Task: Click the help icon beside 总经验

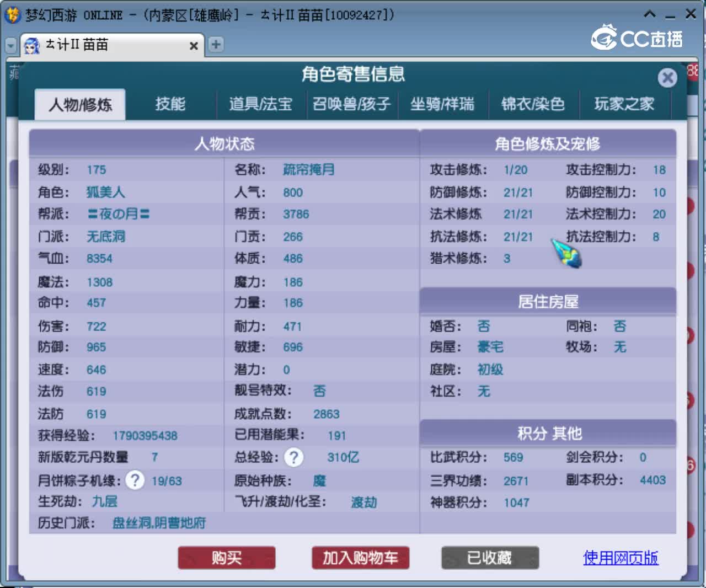Action: [294, 457]
